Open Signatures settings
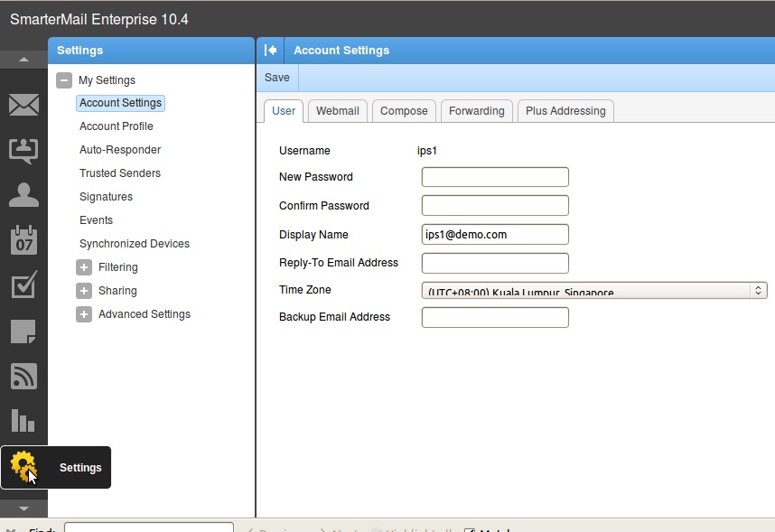 (107, 197)
